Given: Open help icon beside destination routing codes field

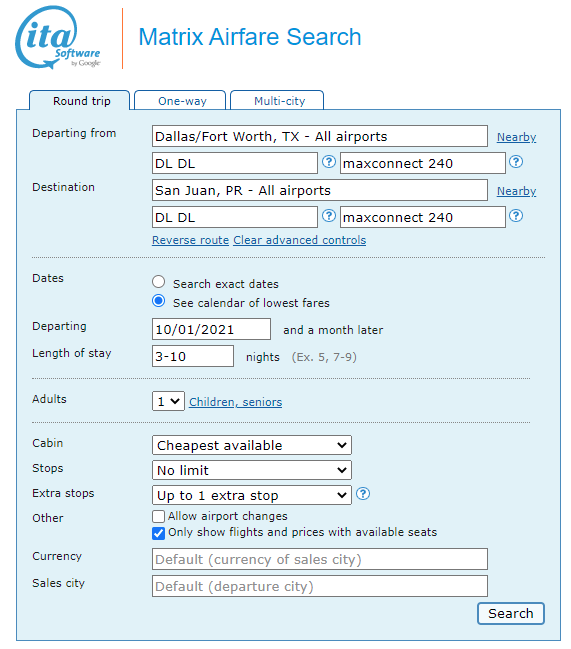Looking at the screenshot, I should (x=329, y=216).
